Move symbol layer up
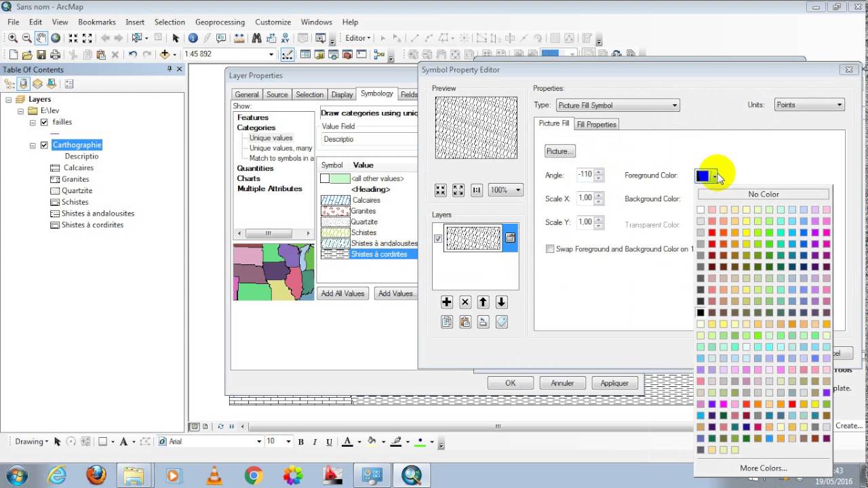Image resolution: width=868 pixels, height=488 pixels. pyautogui.click(x=483, y=302)
